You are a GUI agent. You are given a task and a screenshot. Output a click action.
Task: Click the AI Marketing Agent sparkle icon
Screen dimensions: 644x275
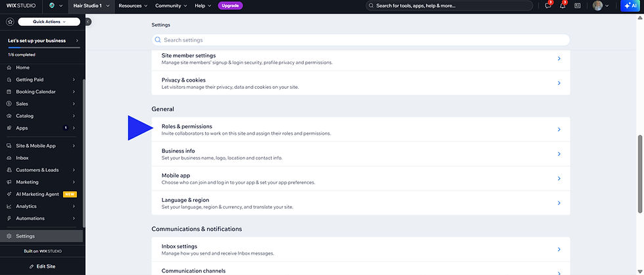click(9, 194)
